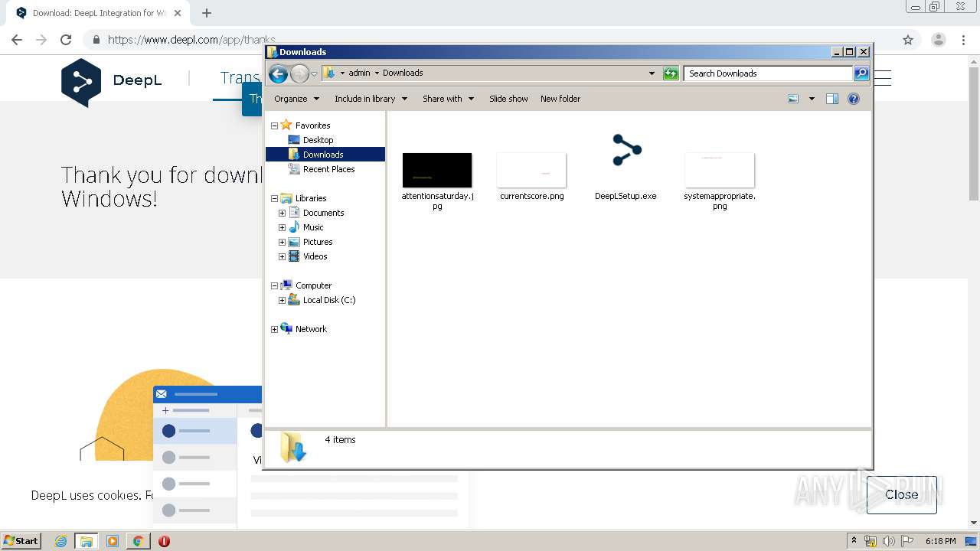This screenshot has height=551, width=980.
Task: Open the address bar history dropdown
Action: point(652,73)
